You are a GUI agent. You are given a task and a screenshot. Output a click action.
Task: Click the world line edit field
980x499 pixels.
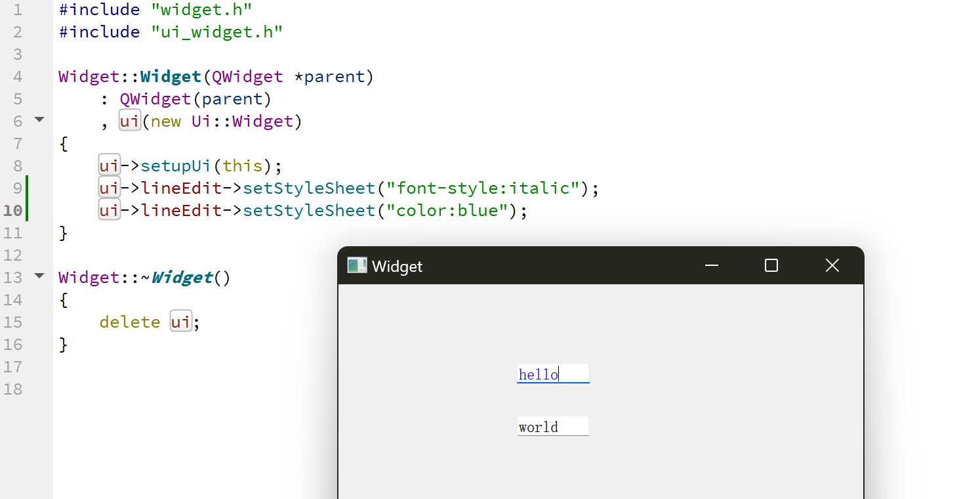(x=553, y=426)
